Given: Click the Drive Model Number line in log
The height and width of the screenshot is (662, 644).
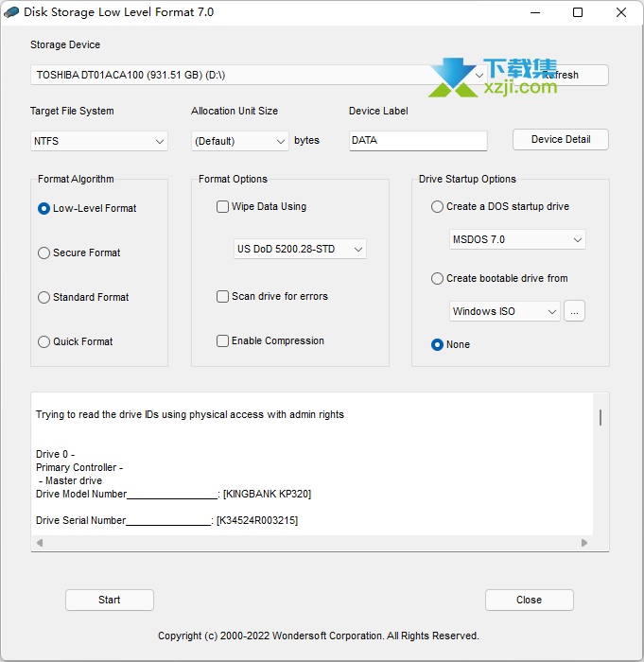Looking at the screenshot, I should click(174, 494).
